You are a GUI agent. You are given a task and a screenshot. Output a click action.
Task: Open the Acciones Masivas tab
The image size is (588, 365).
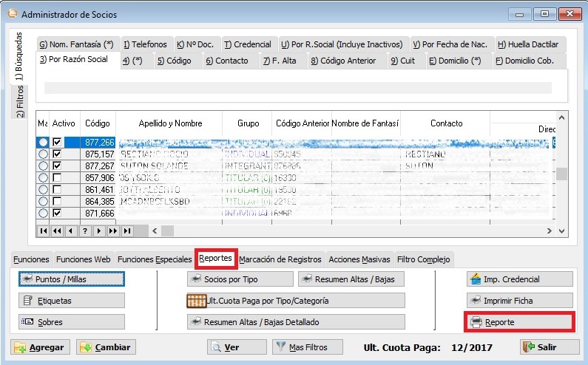pyautogui.click(x=360, y=259)
